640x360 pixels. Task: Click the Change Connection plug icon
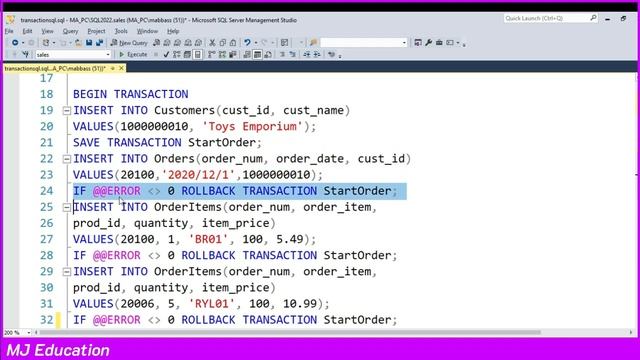coord(25,54)
